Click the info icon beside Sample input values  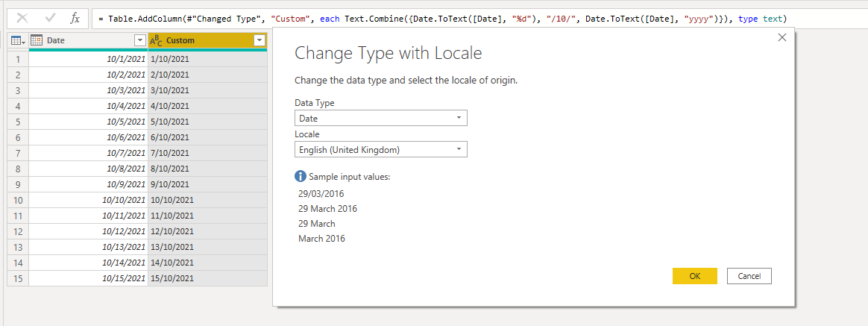click(x=301, y=176)
